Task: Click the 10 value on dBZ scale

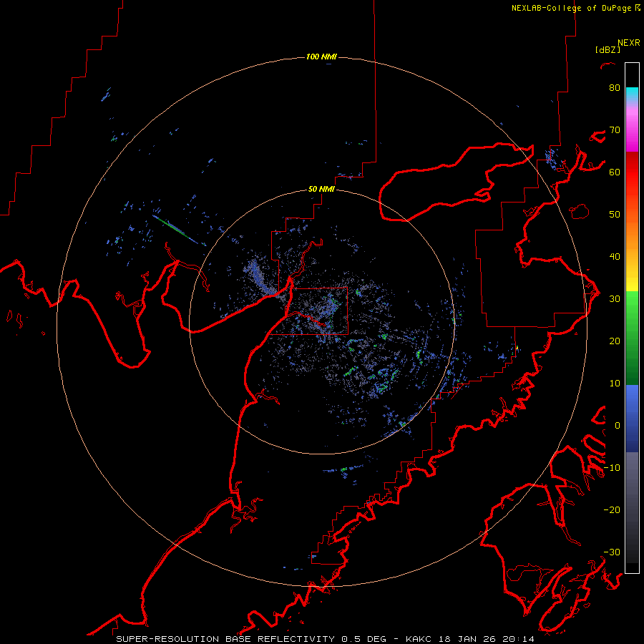Action: coord(615,384)
